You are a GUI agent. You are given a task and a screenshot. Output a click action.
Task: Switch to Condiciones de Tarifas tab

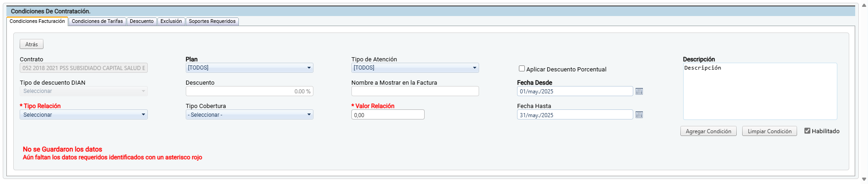(x=97, y=22)
